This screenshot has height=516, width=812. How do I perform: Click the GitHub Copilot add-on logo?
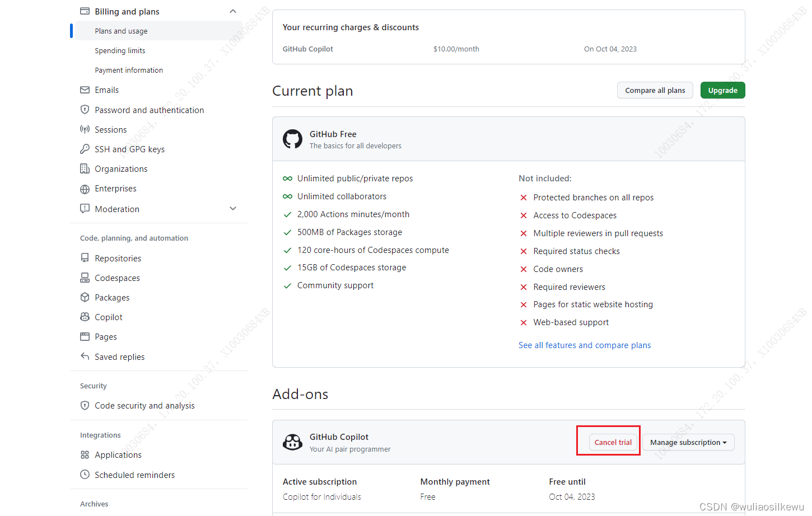pos(292,442)
